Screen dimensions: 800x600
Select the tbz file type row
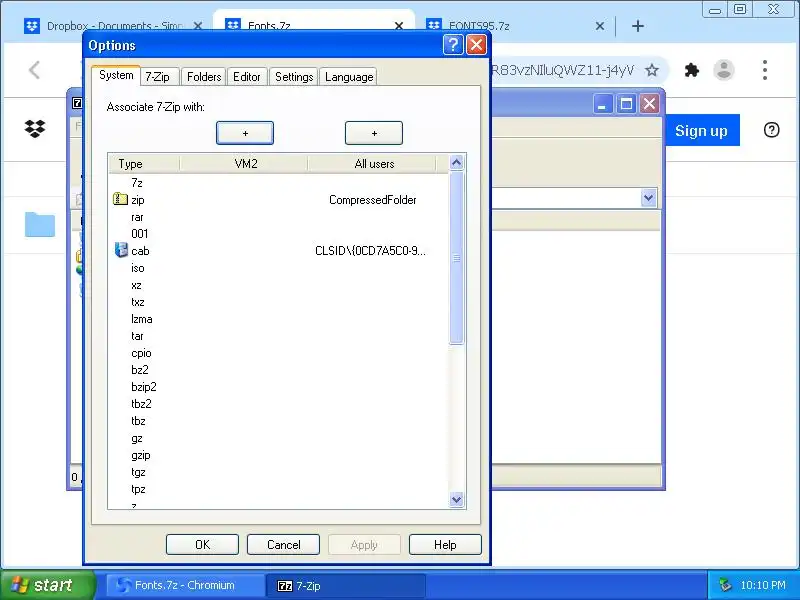click(279, 421)
